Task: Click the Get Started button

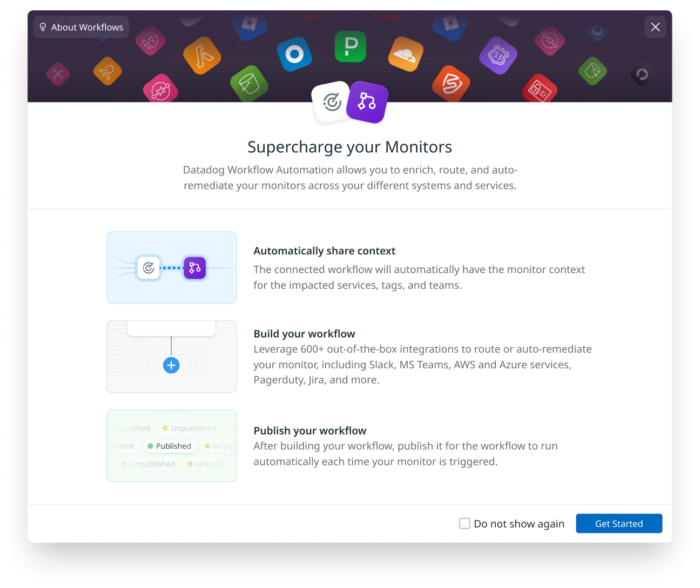Action: [x=619, y=523]
